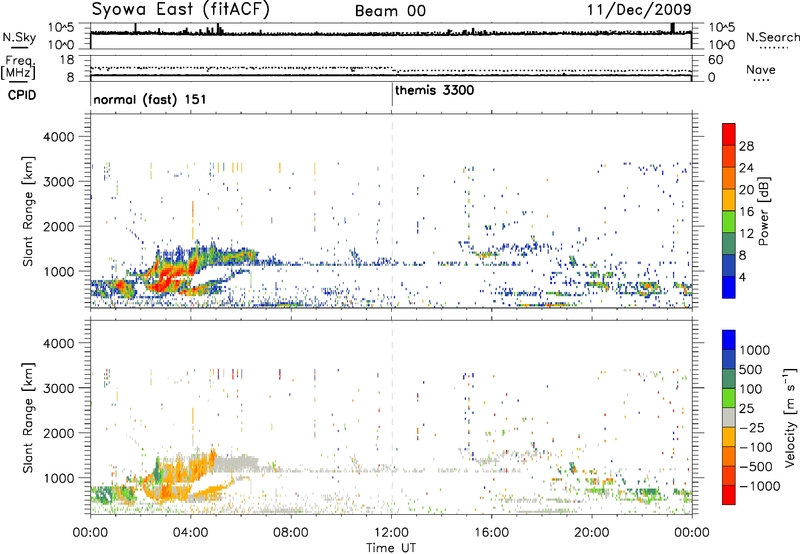800x554 pixels.
Task: Click the solid line sample under N.Sky
Action: (19, 47)
